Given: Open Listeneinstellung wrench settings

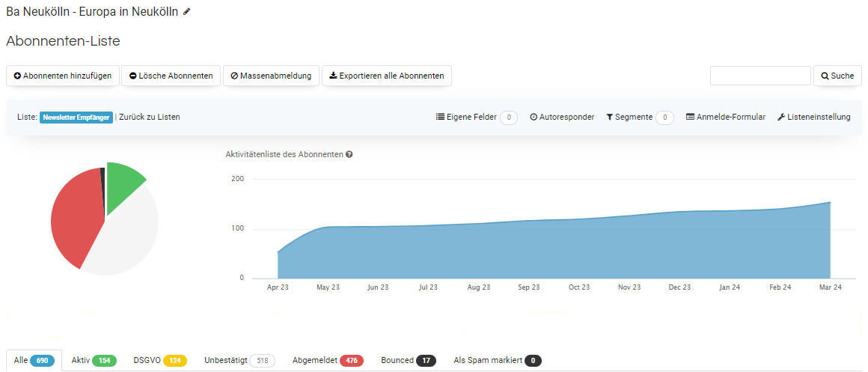Looking at the screenshot, I should coord(813,118).
